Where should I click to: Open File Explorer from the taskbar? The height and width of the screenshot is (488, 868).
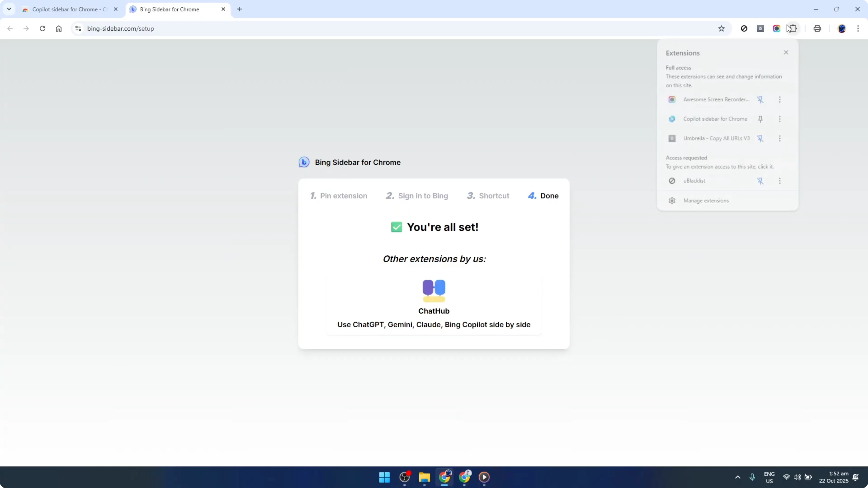(424, 477)
